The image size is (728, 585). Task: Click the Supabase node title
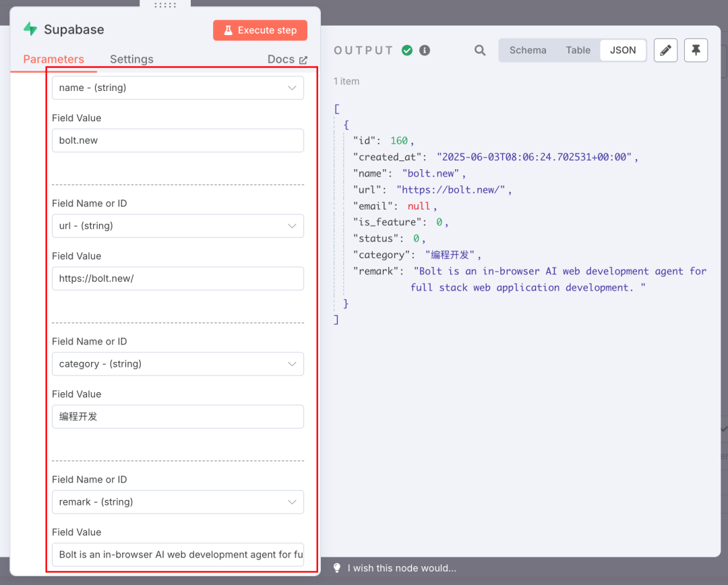click(x=74, y=29)
